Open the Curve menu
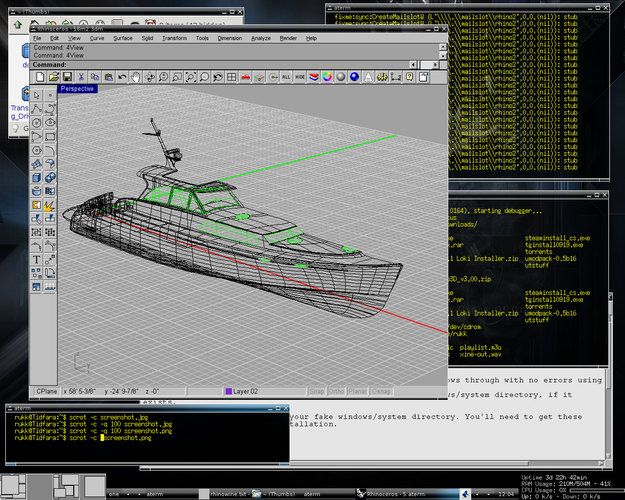The width and height of the screenshot is (625, 500). pyautogui.click(x=97, y=38)
